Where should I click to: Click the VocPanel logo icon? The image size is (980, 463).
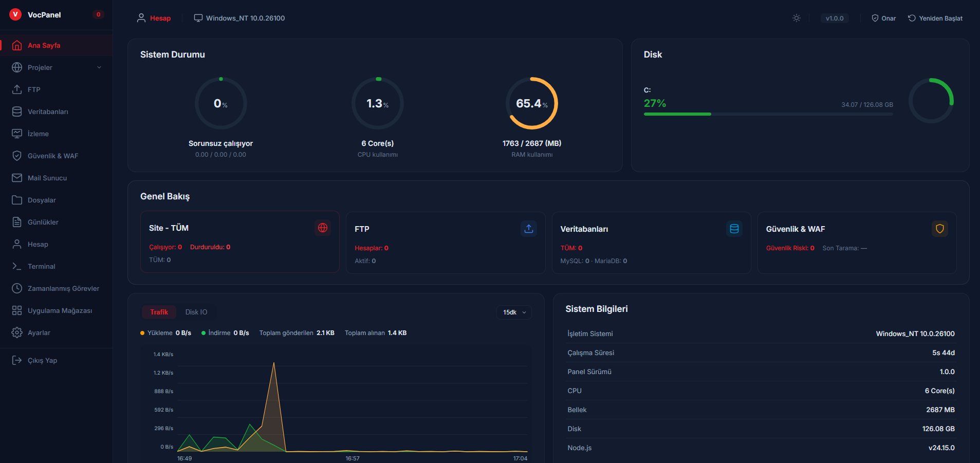[x=15, y=14]
